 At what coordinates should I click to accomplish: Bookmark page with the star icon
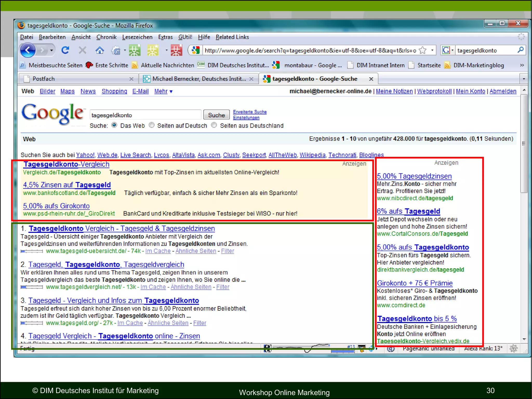click(x=423, y=50)
